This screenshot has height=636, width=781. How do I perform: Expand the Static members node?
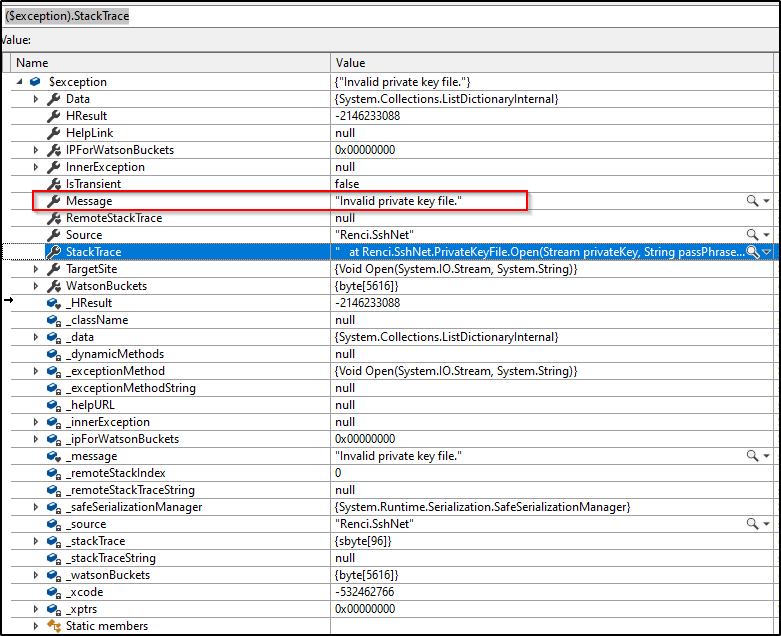pyautogui.click(x=36, y=626)
